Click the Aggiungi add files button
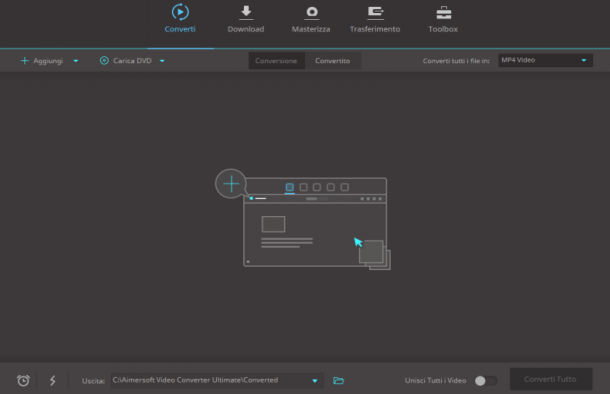 [x=42, y=61]
